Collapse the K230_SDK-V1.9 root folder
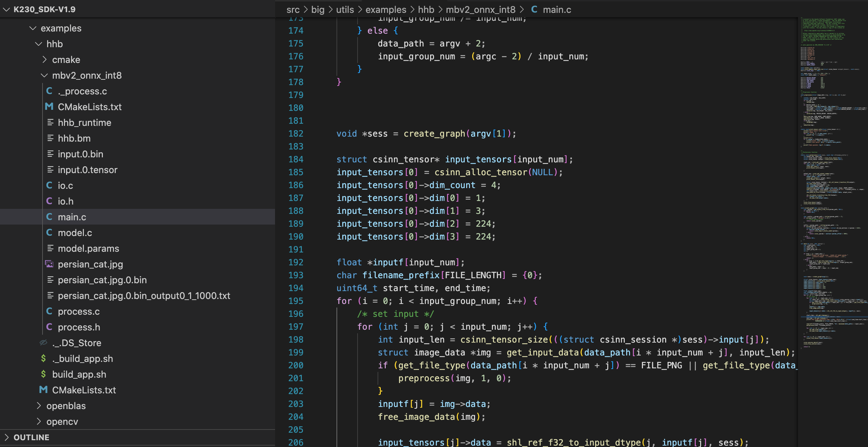868x447 pixels. pos(6,9)
